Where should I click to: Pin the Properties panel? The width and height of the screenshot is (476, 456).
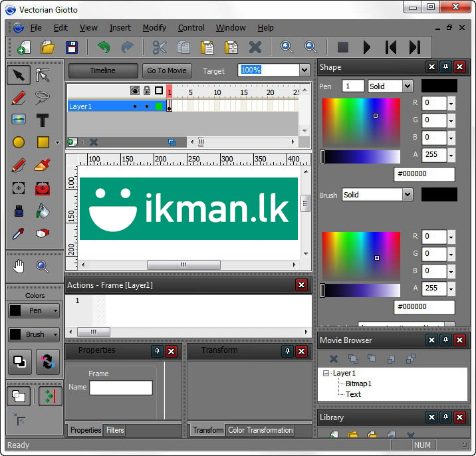(158, 351)
